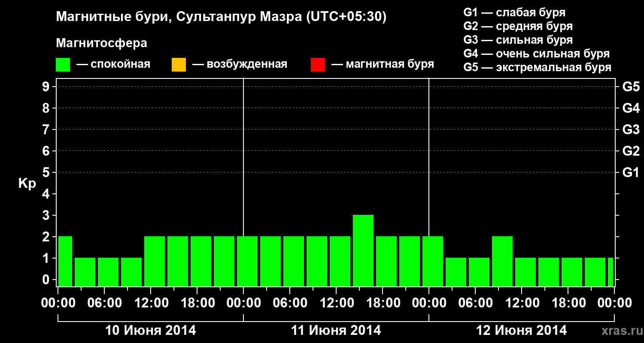Click the date label '11 Июня 2014'
644x343 pixels.
click(x=336, y=331)
